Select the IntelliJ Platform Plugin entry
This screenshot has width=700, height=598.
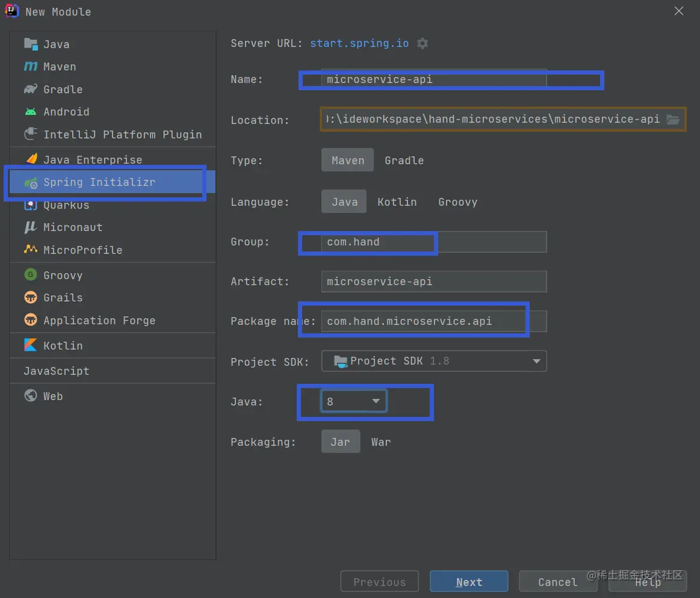click(113, 134)
